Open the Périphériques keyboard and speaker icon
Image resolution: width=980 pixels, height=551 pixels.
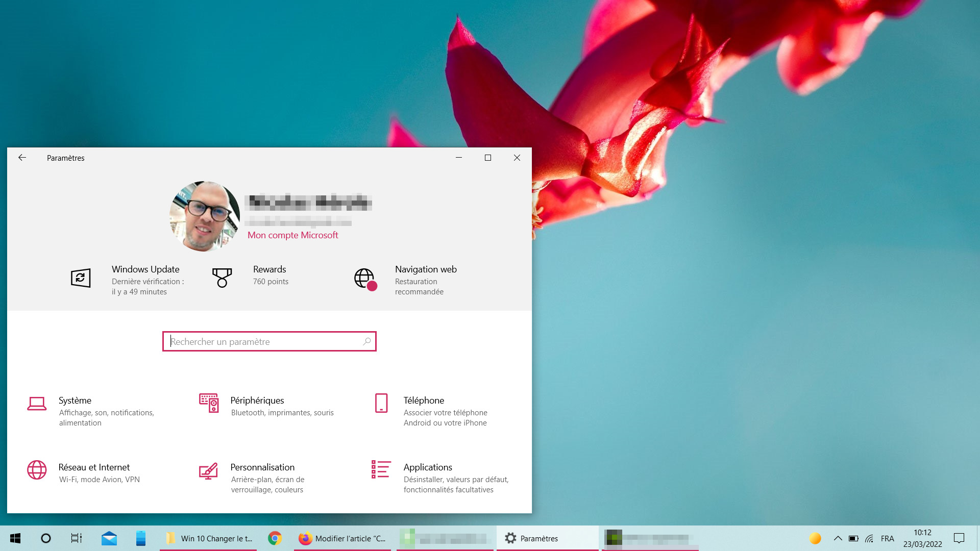point(209,403)
